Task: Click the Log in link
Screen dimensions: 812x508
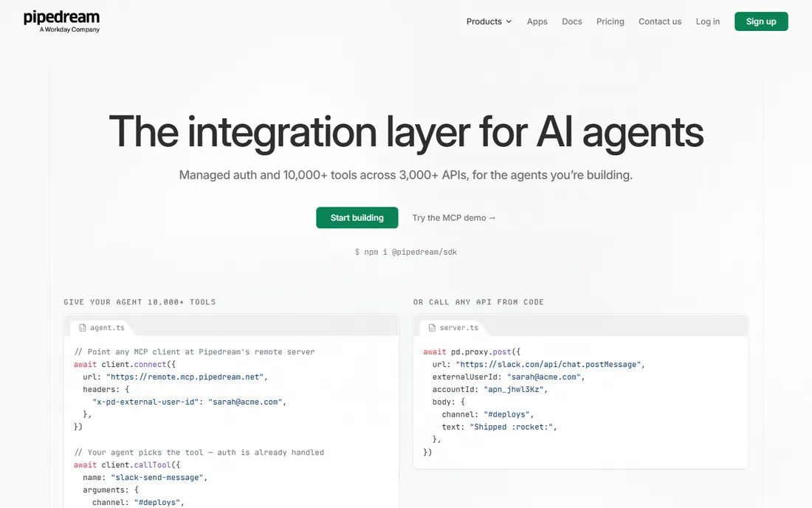Action: tap(707, 21)
